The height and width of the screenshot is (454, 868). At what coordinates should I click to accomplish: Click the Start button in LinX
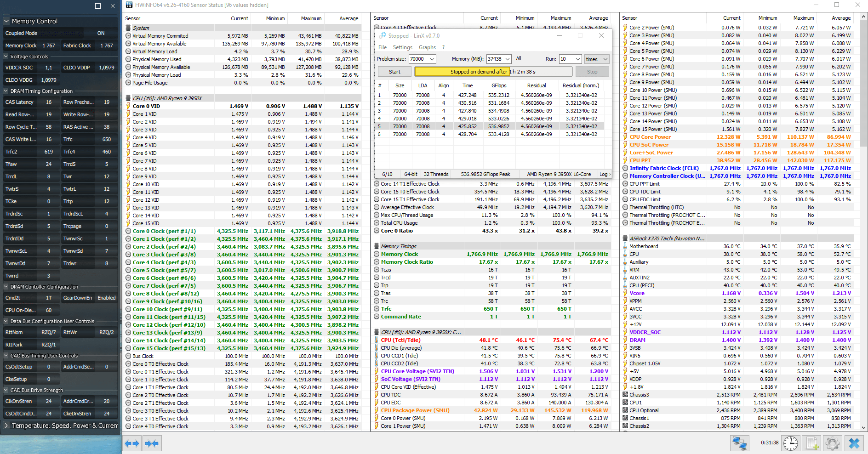click(394, 72)
